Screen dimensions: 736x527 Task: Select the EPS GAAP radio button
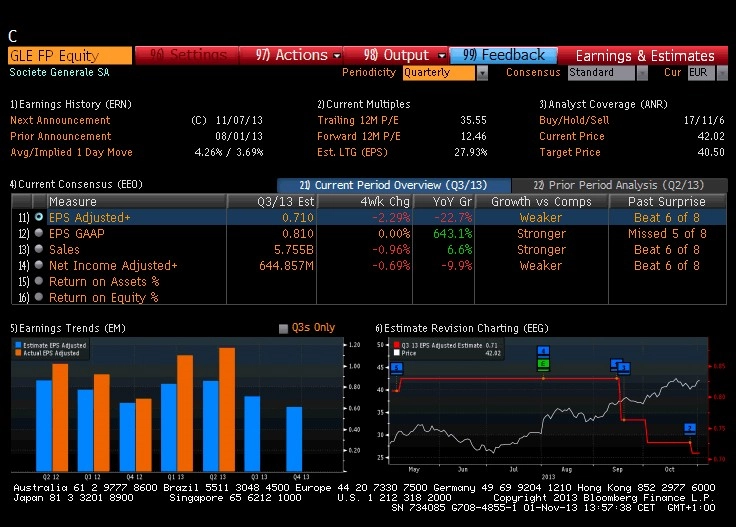pyautogui.click(x=39, y=233)
